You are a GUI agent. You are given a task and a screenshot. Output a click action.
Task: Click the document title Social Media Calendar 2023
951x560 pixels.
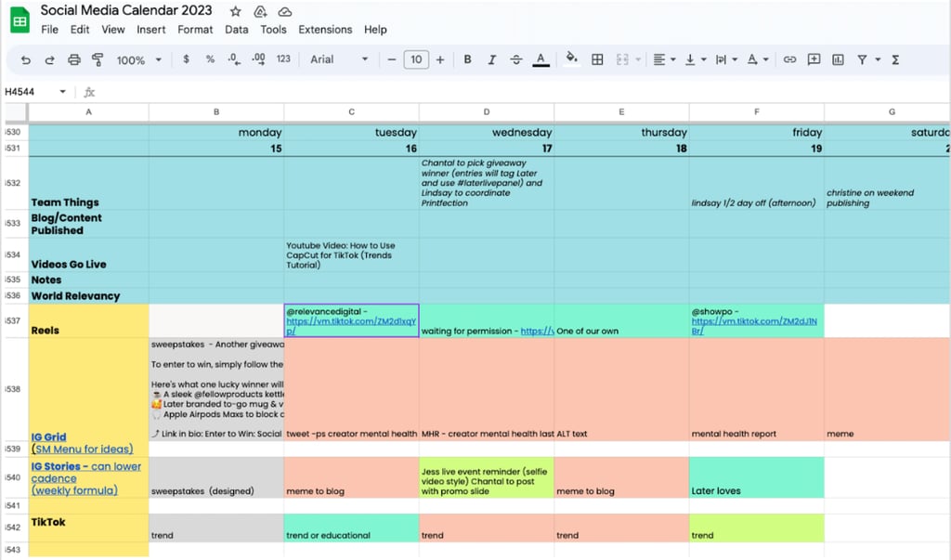(x=126, y=10)
